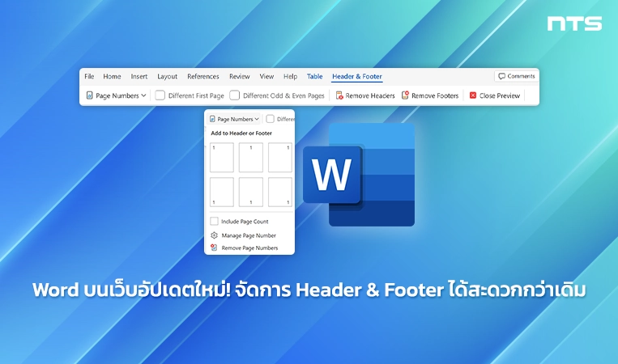The width and height of the screenshot is (618, 364).
Task: Click the Remove Headers label
Action: point(370,95)
